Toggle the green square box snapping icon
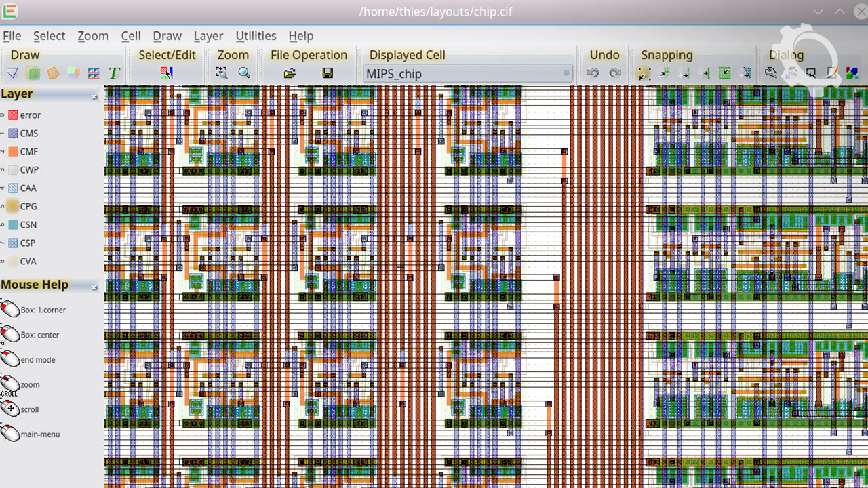Screen dimensions: 868x488 click(725, 73)
